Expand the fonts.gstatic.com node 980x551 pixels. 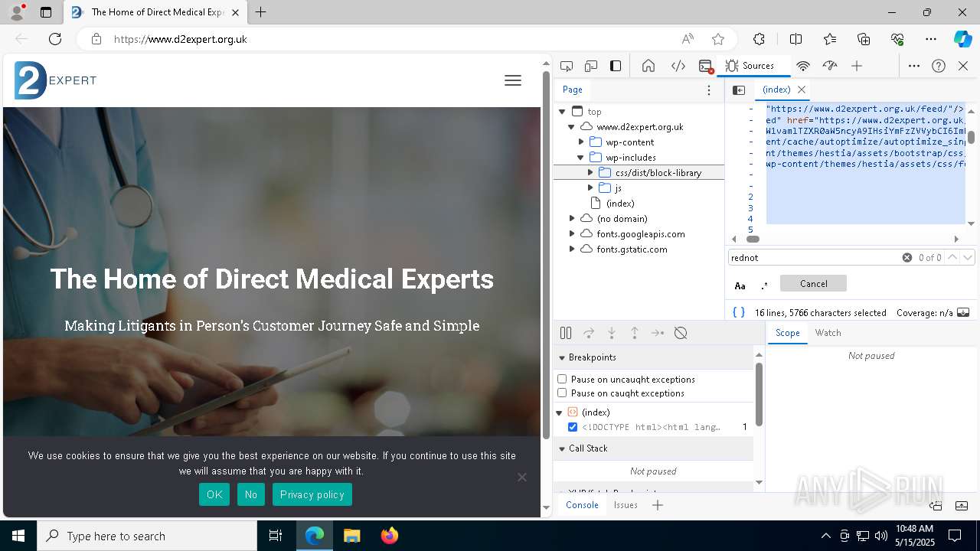pyautogui.click(x=571, y=249)
